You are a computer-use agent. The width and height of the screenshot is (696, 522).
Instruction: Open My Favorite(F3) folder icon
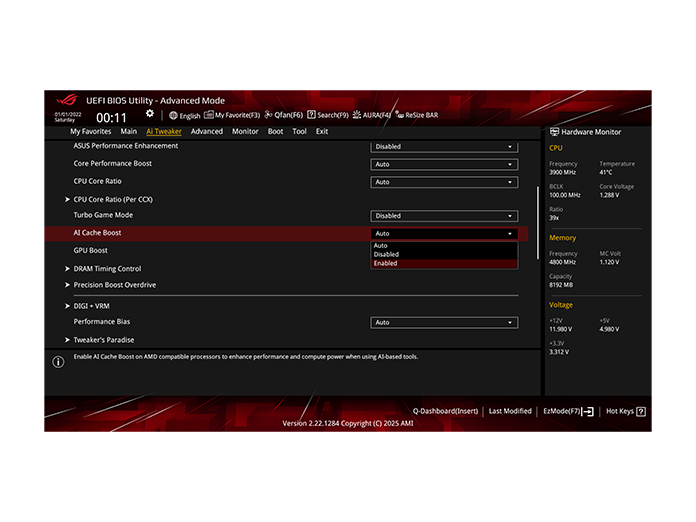tap(209, 115)
